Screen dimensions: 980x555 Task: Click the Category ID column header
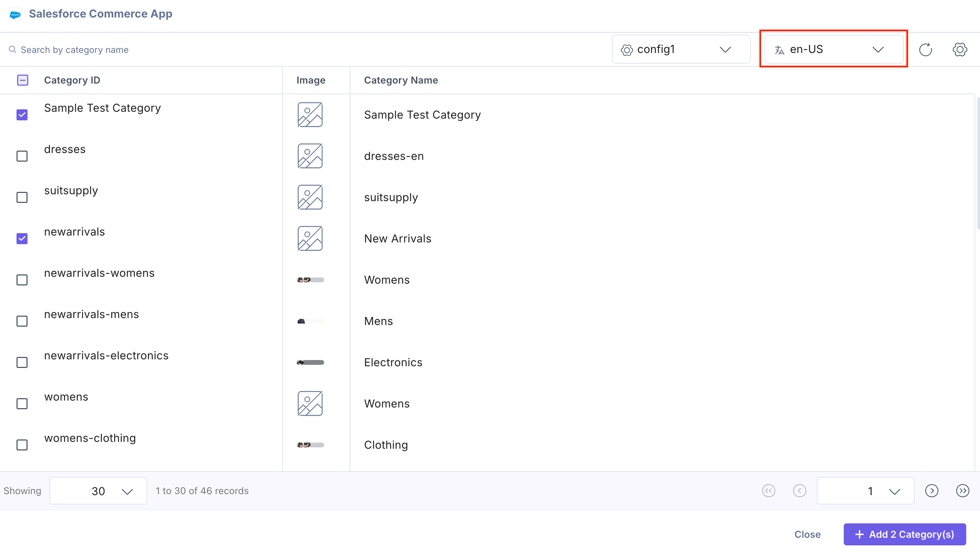[x=72, y=80]
